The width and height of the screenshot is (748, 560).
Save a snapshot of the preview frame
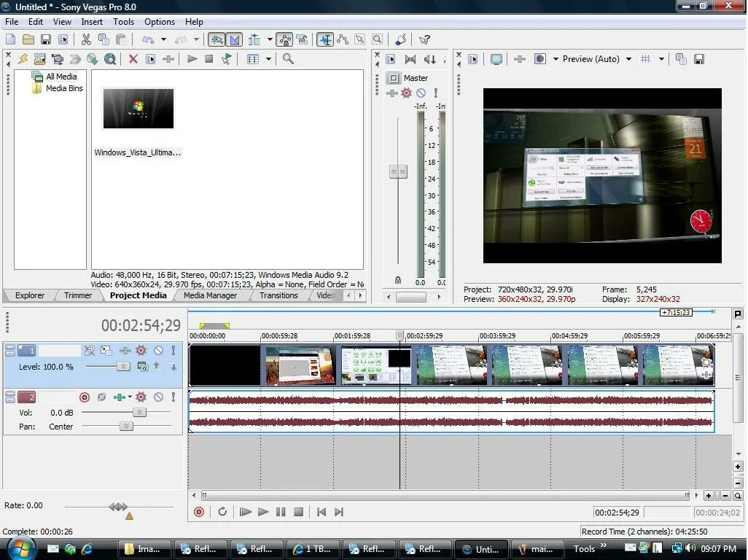coord(698,59)
